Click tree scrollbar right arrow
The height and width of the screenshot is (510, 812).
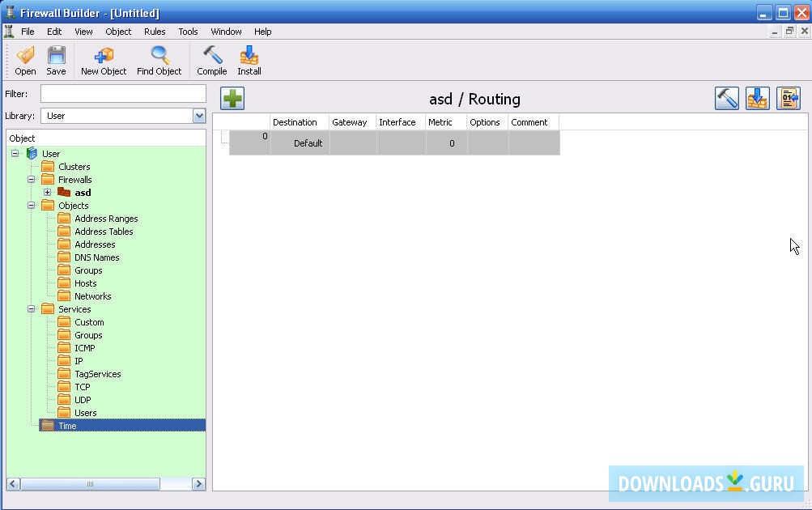point(199,484)
